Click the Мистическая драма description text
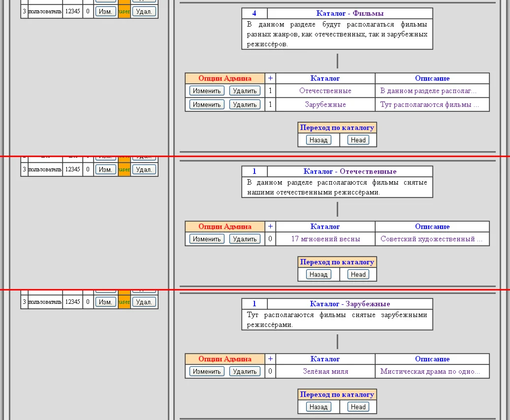510x420 pixels. pos(430,371)
